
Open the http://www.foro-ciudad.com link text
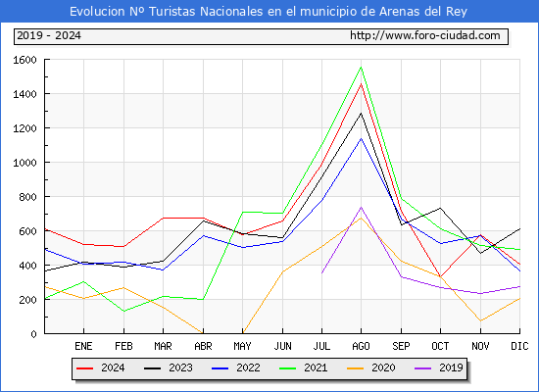425,35
